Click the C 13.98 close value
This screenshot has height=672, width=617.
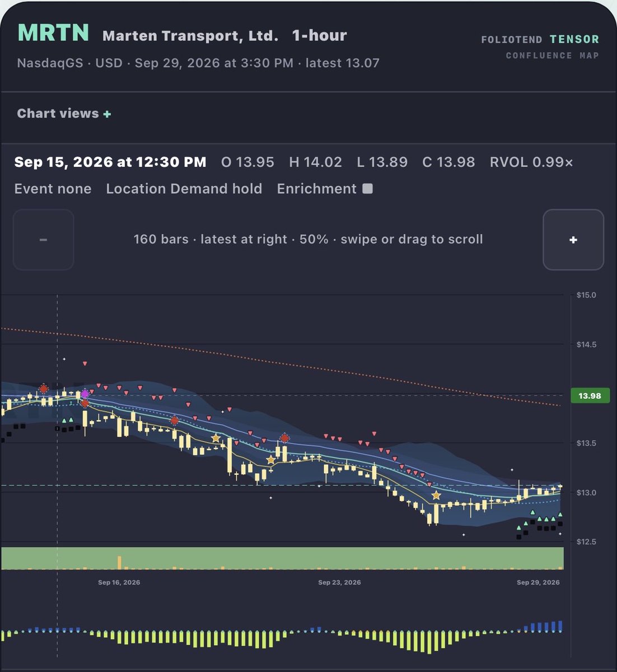(448, 162)
